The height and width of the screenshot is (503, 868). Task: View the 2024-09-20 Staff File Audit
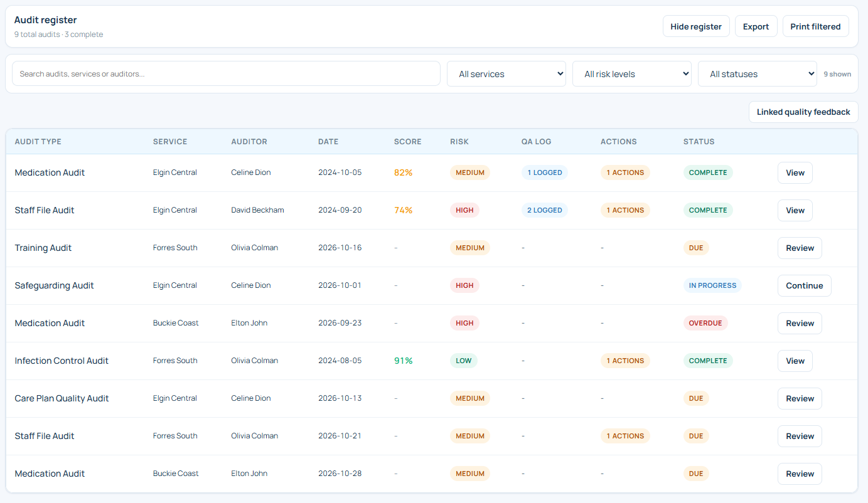point(795,211)
